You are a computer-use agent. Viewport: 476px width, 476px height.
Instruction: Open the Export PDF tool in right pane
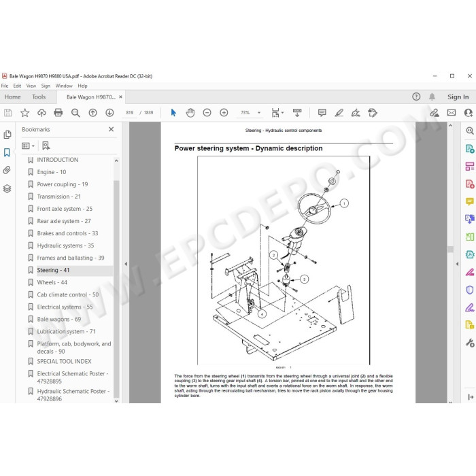470,149
